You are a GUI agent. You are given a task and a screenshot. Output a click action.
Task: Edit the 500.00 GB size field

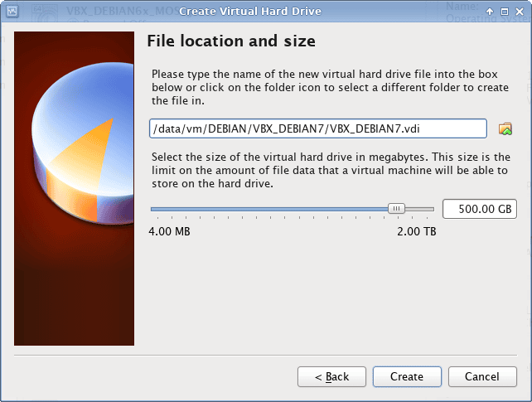tap(480, 209)
